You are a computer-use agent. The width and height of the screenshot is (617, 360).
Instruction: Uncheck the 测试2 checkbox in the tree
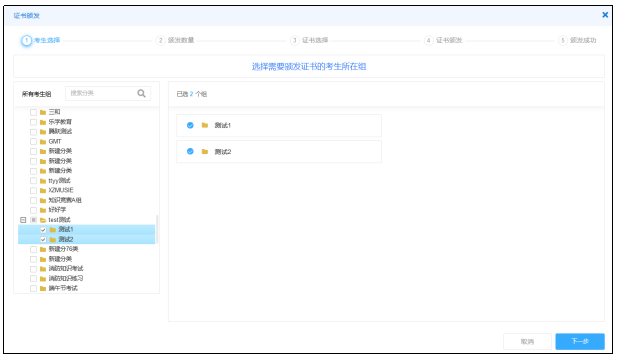click(43, 239)
